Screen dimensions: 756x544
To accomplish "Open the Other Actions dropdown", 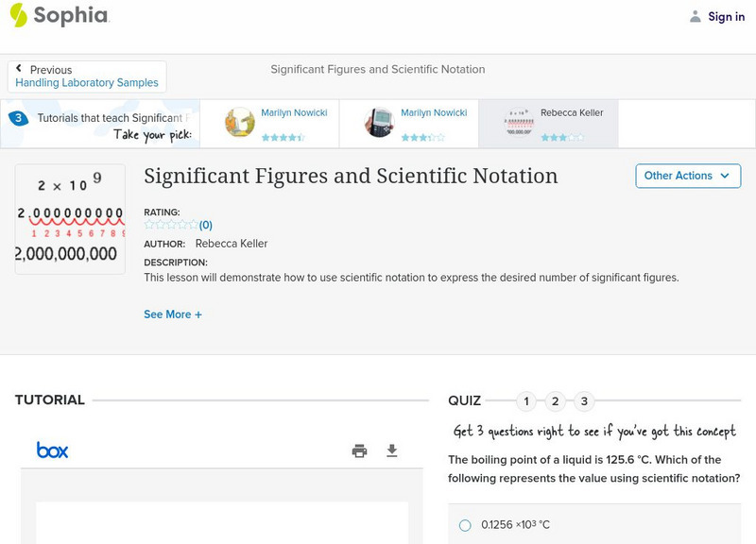I will point(687,176).
